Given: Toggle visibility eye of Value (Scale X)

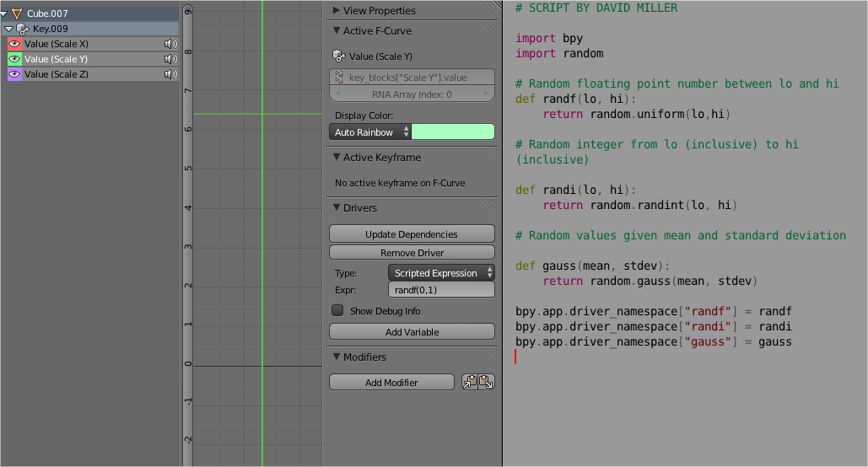Looking at the screenshot, I should point(14,44).
